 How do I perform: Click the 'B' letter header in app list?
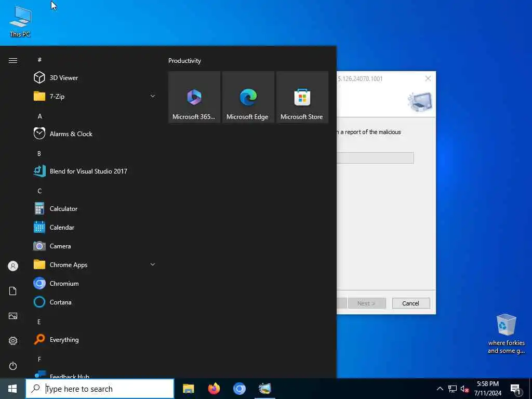click(x=39, y=153)
